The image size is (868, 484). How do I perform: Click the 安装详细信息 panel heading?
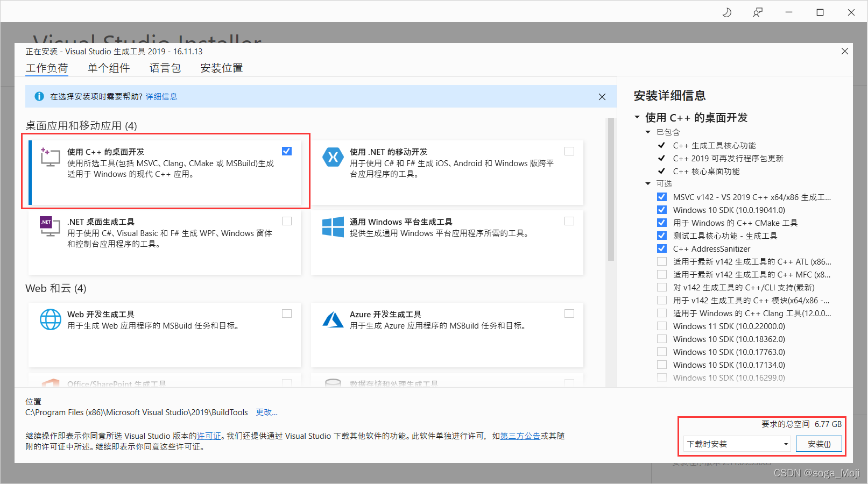pyautogui.click(x=669, y=96)
